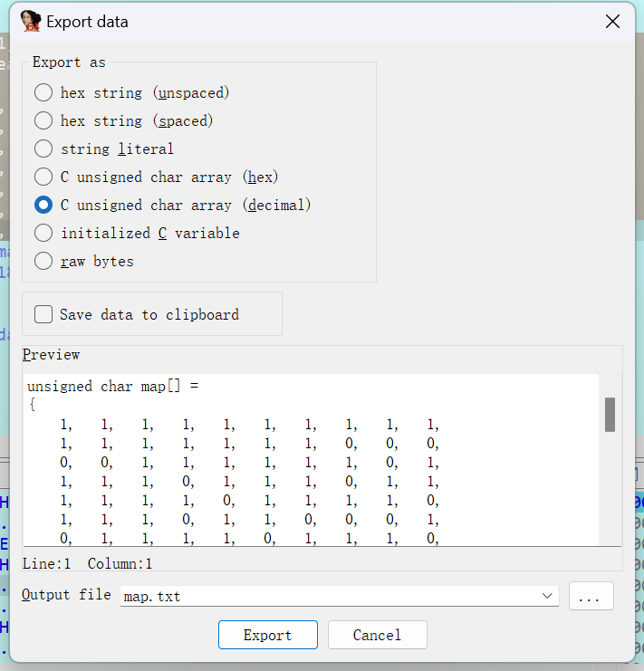
Task: Click inside the Preview label
Action: coord(51,355)
